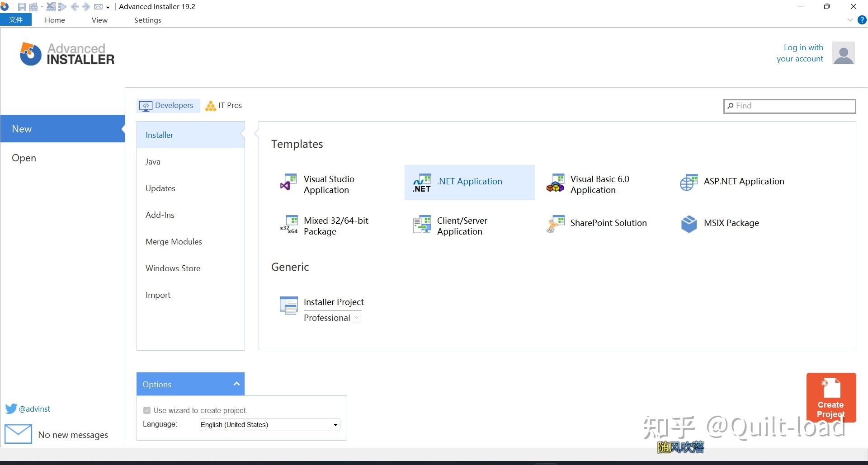Click the Create Project button
The height and width of the screenshot is (465, 868).
831,398
